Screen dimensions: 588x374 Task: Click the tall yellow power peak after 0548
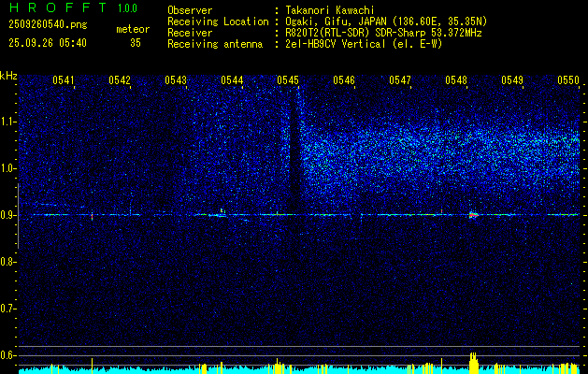click(474, 363)
